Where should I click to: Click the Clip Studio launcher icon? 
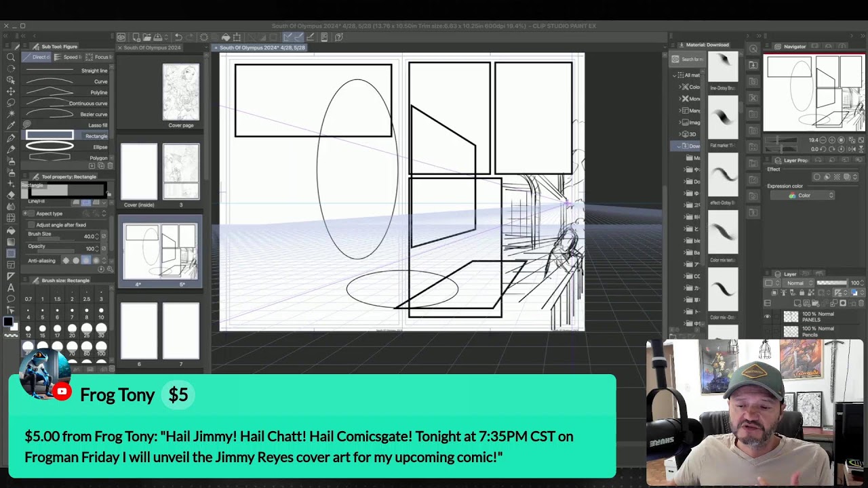click(121, 37)
